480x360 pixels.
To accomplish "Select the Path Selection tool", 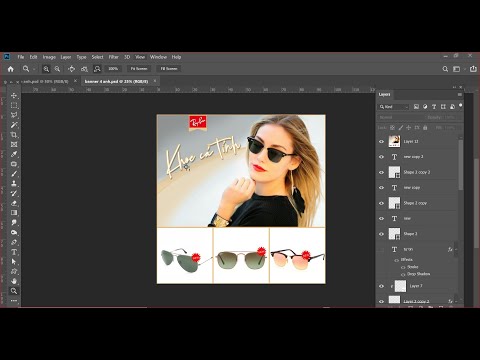I will coord(14,262).
